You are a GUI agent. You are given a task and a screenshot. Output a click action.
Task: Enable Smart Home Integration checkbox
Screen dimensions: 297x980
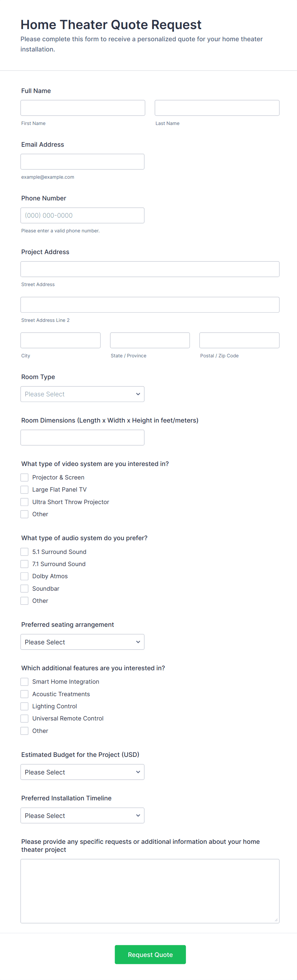[x=24, y=682]
